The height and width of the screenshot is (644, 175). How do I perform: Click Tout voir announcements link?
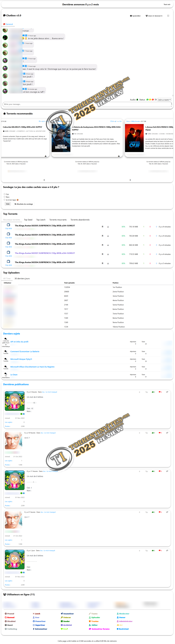click(x=167, y=4)
